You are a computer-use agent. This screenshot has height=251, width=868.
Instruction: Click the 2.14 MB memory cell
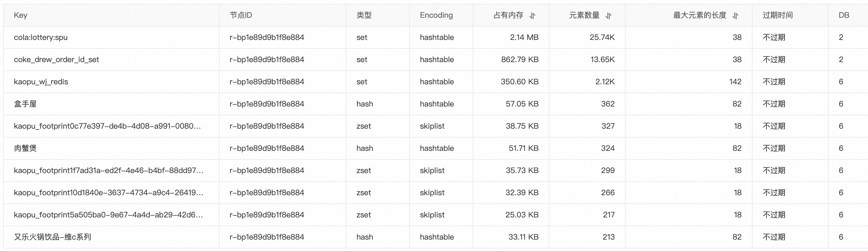(x=524, y=37)
